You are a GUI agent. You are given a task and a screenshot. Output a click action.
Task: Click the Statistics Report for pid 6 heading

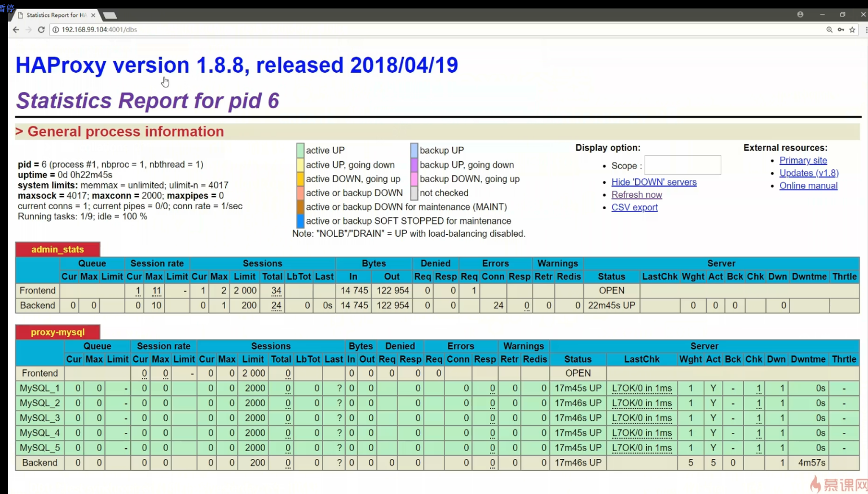(x=148, y=101)
